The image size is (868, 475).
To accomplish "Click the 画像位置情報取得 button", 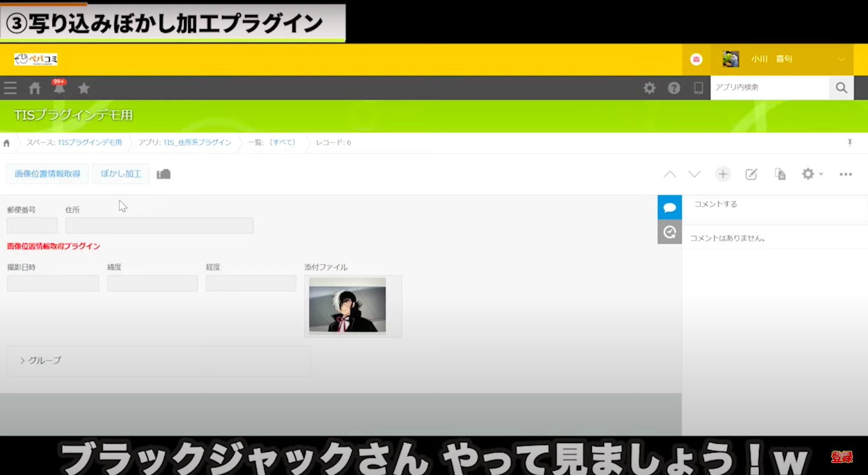I will coord(48,174).
